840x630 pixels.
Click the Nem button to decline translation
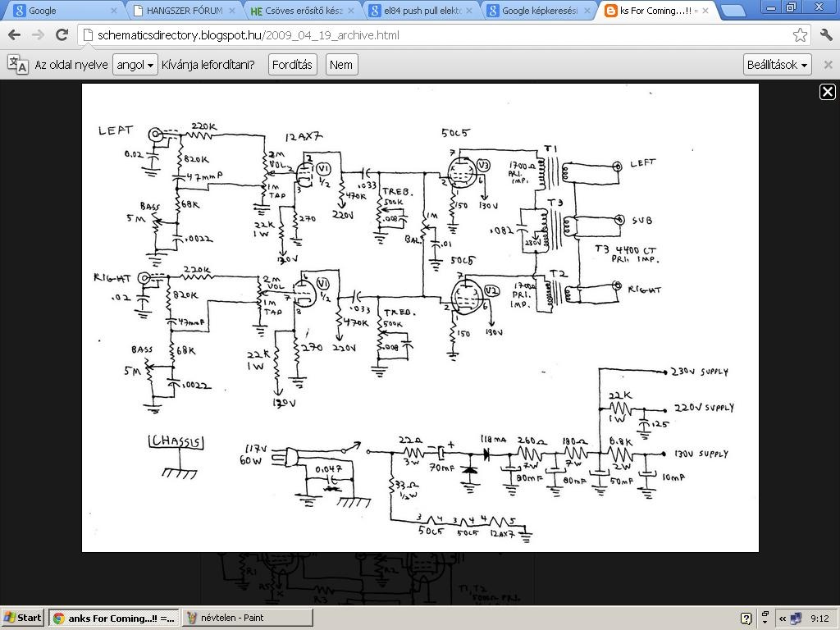click(341, 65)
